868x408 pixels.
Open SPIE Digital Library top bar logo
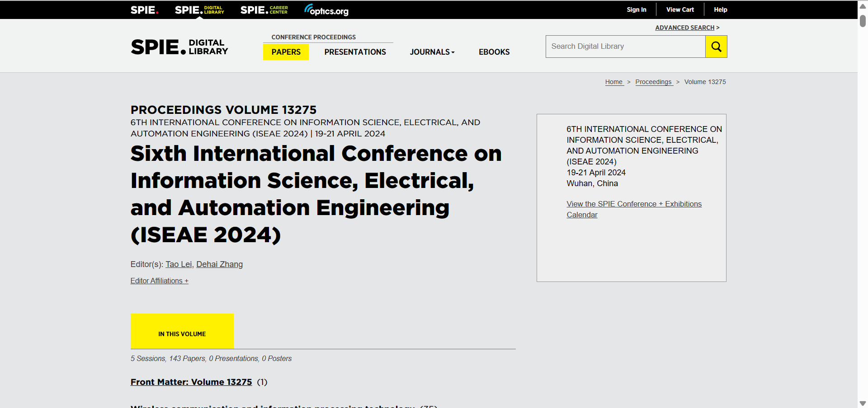pyautogui.click(x=199, y=10)
